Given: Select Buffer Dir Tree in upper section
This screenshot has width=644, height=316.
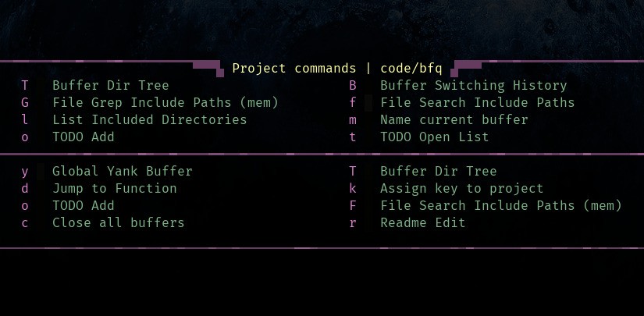Looking at the screenshot, I should coord(111,86).
